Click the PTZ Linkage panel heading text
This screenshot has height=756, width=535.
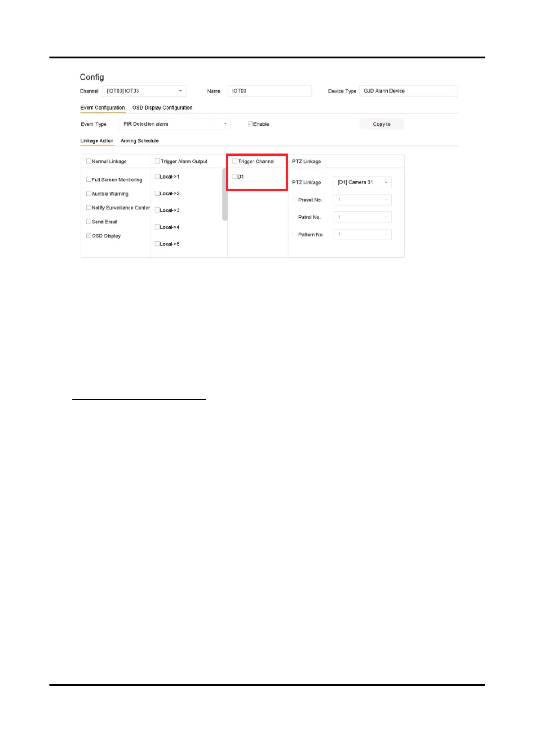[306, 161]
